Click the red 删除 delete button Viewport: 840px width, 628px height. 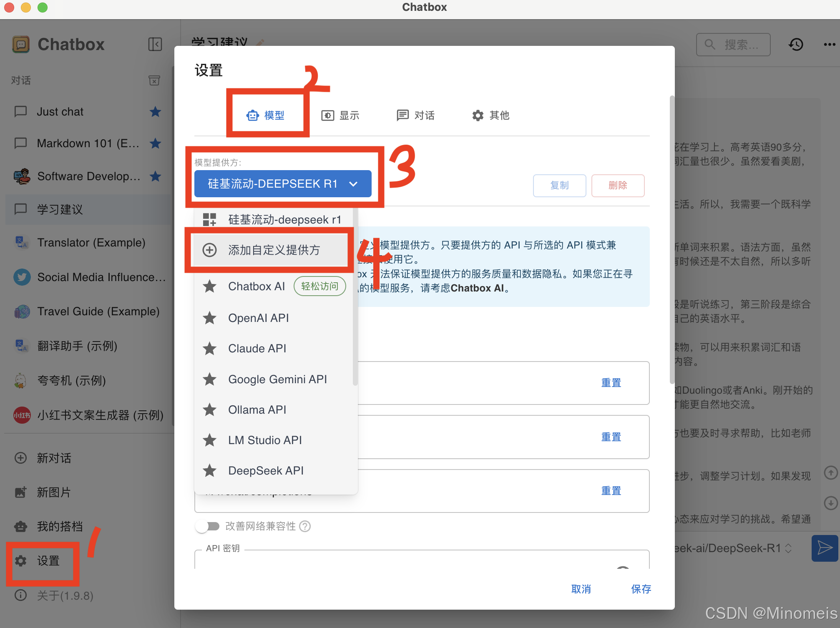point(617,186)
